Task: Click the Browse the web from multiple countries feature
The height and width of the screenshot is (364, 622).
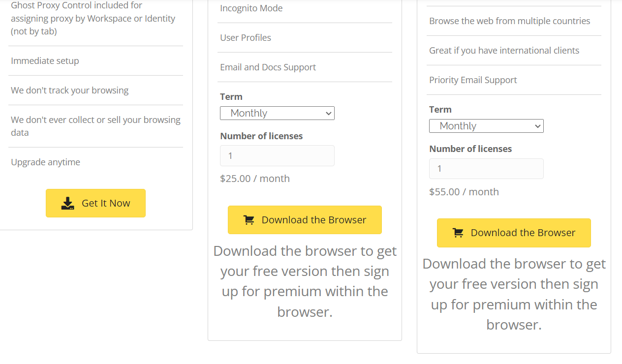Action: point(510,21)
